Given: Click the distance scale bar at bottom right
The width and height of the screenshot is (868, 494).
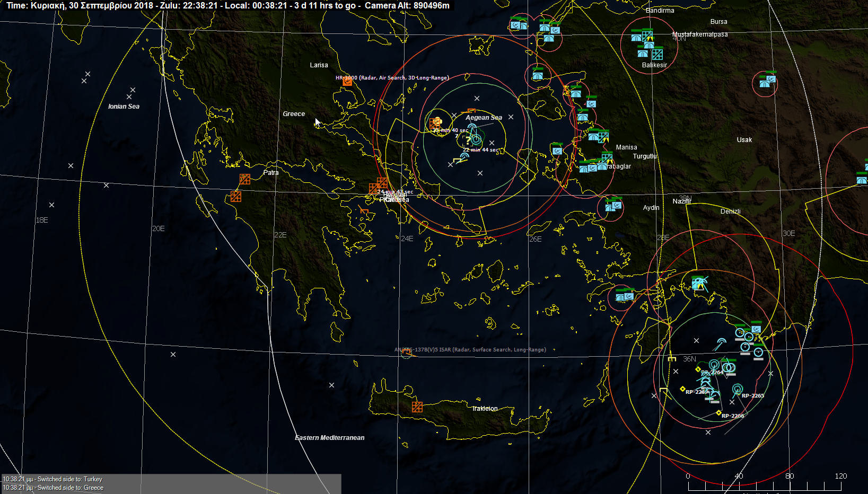Looking at the screenshot, I should point(764,485).
